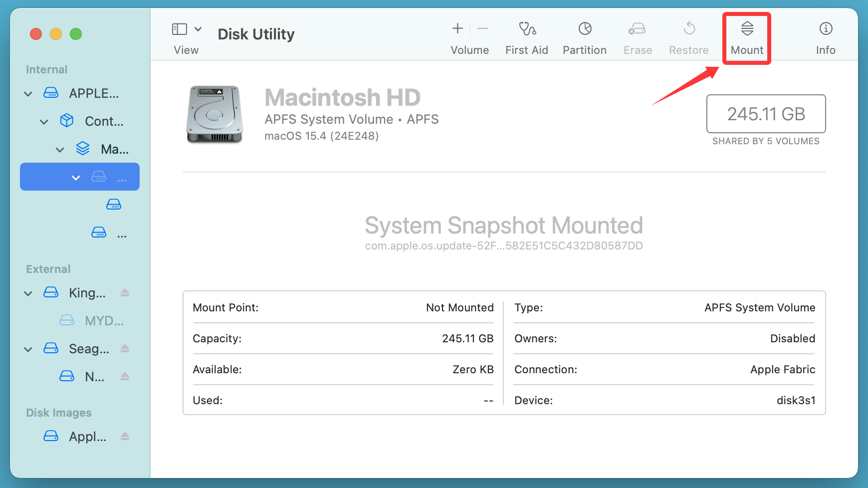Open the View options dropdown chevron
This screenshot has width=868, height=488.
[x=198, y=28]
